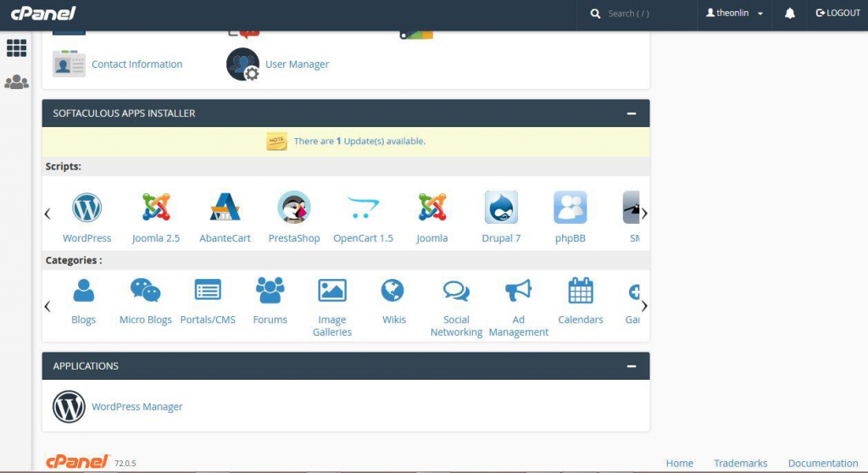Open the phpBB forum script icon
The width and height of the screenshot is (868, 473).
pyautogui.click(x=570, y=208)
